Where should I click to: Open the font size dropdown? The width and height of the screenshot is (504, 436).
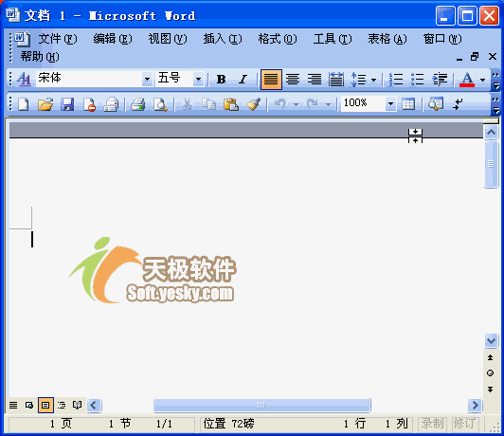[x=198, y=79]
